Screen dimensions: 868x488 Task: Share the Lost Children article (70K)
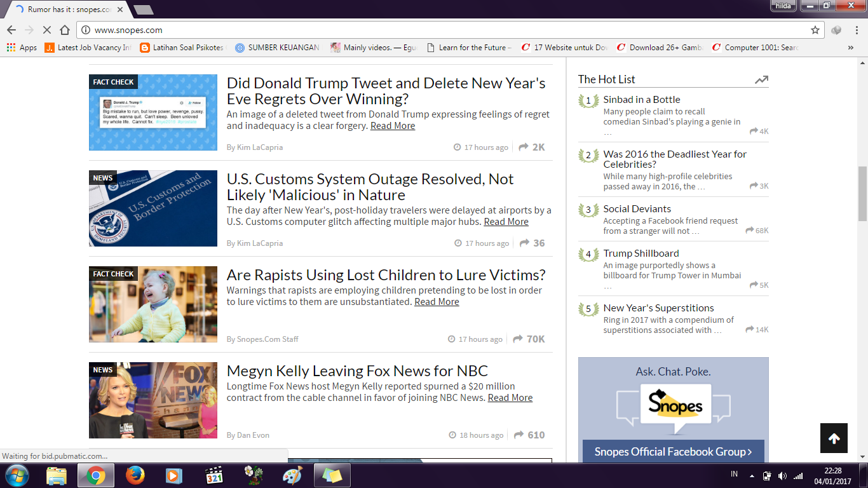529,339
